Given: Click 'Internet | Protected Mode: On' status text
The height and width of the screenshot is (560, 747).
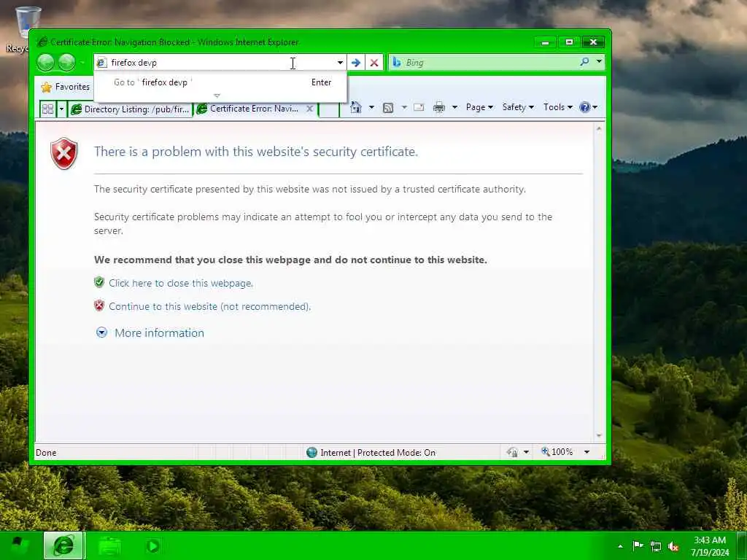Looking at the screenshot, I should [x=378, y=453].
